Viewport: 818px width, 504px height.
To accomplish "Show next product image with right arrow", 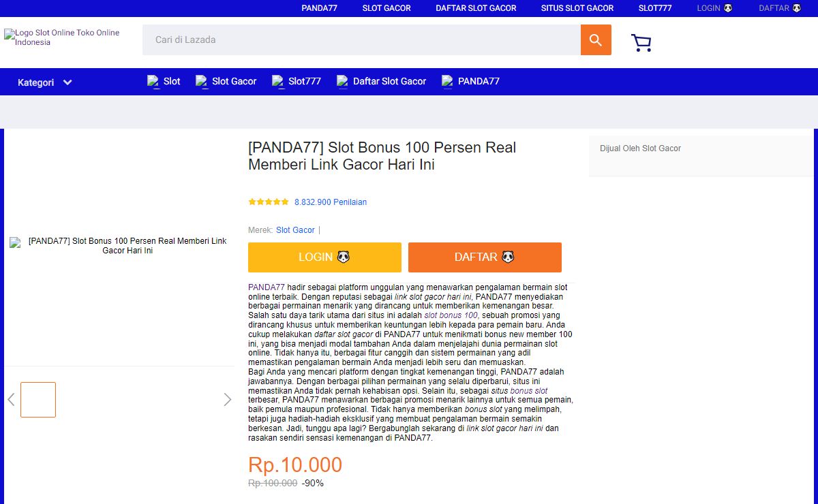I will (x=228, y=400).
